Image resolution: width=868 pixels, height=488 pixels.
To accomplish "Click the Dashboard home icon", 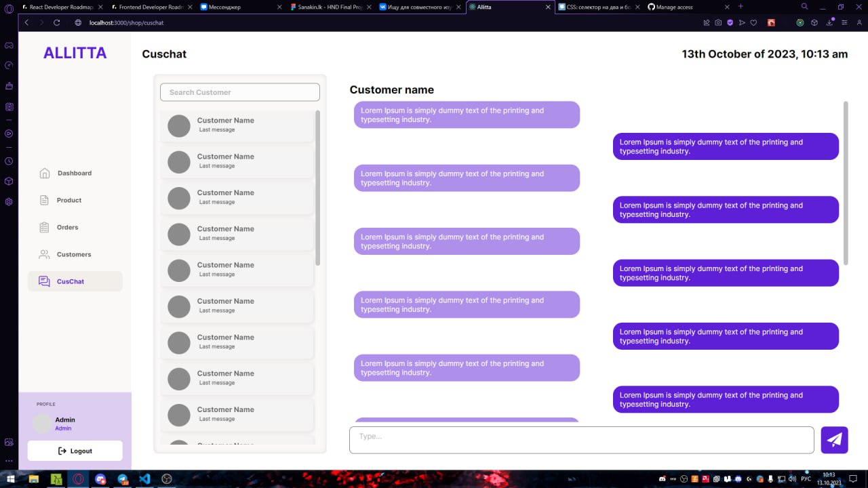I will [45, 174].
